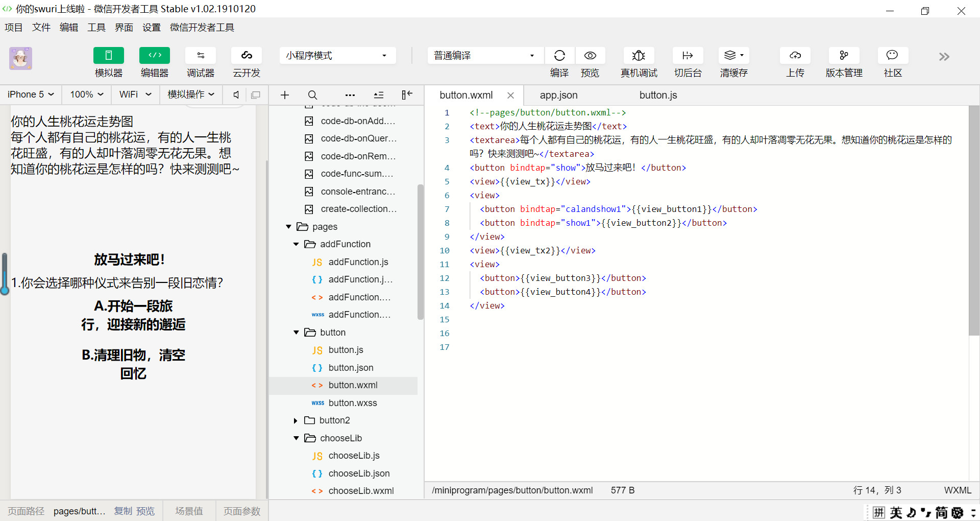Open button.wxss in the file tree
This screenshot has width=980, height=521.
[352, 403]
